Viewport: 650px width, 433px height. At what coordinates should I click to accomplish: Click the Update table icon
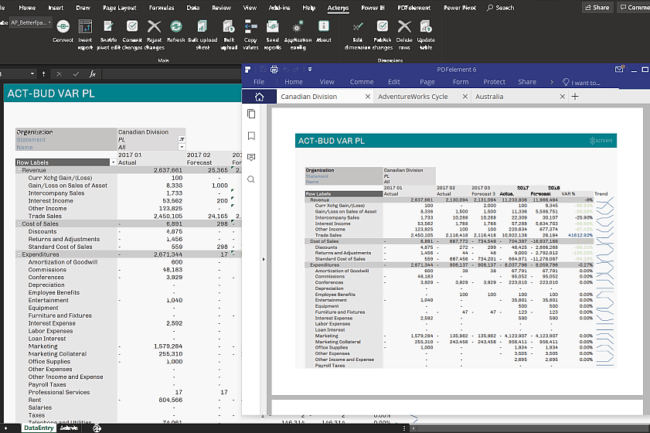[x=425, y=27]
